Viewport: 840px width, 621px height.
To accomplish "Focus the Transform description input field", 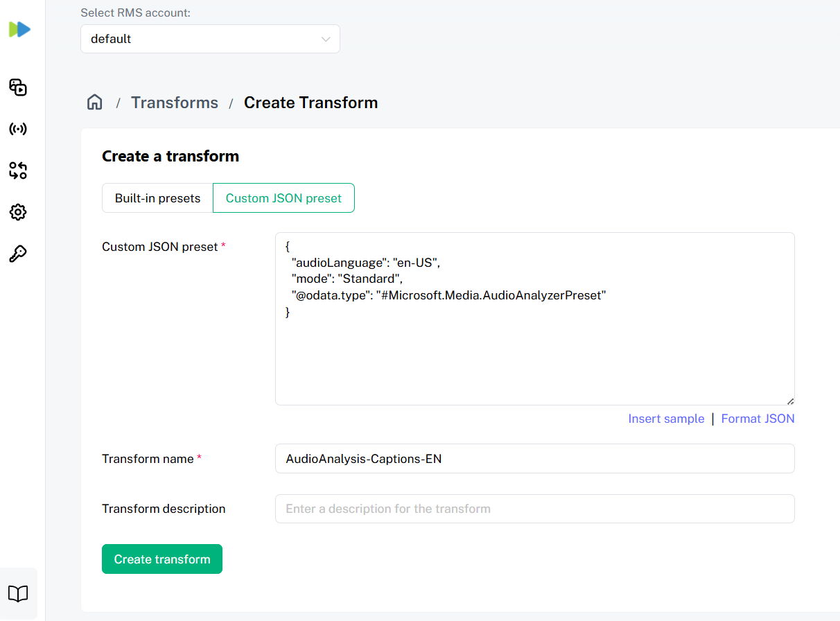I will 534,509.
